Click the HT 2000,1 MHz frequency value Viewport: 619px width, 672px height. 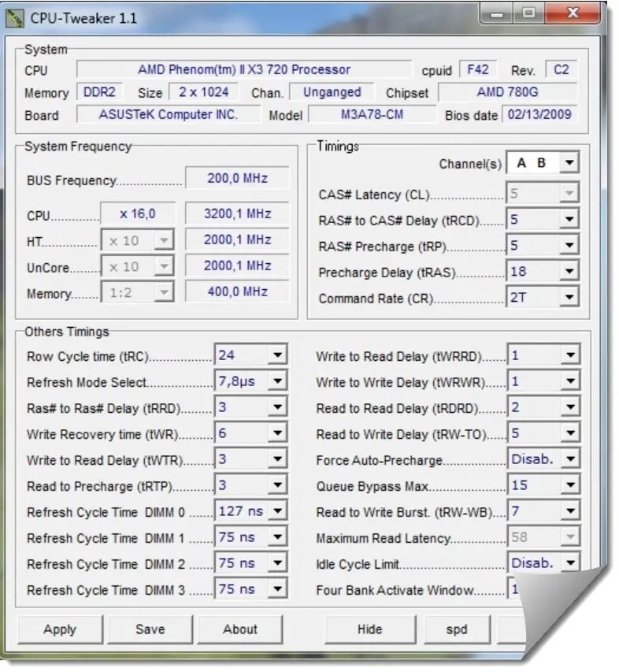(237, 239)
